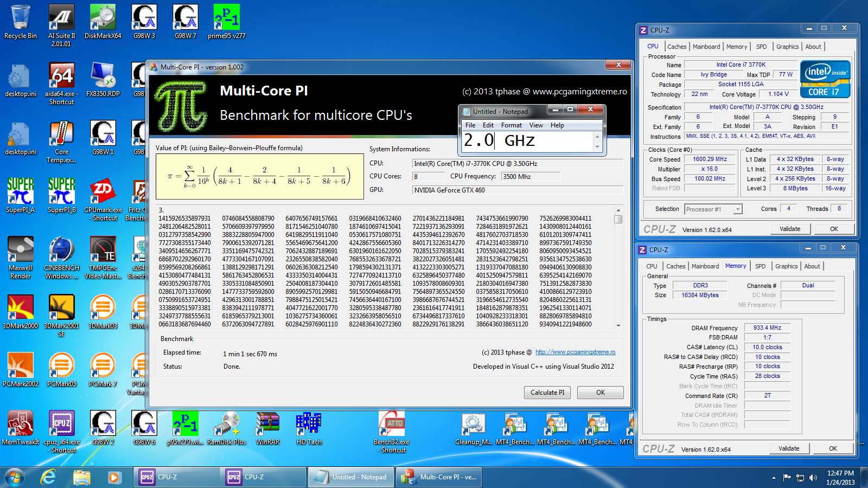Switch to the Mainboard tab in top CPU-Z
Viewport: 868px width, 488px height.
pyautogui.click(x=706, y=47)
